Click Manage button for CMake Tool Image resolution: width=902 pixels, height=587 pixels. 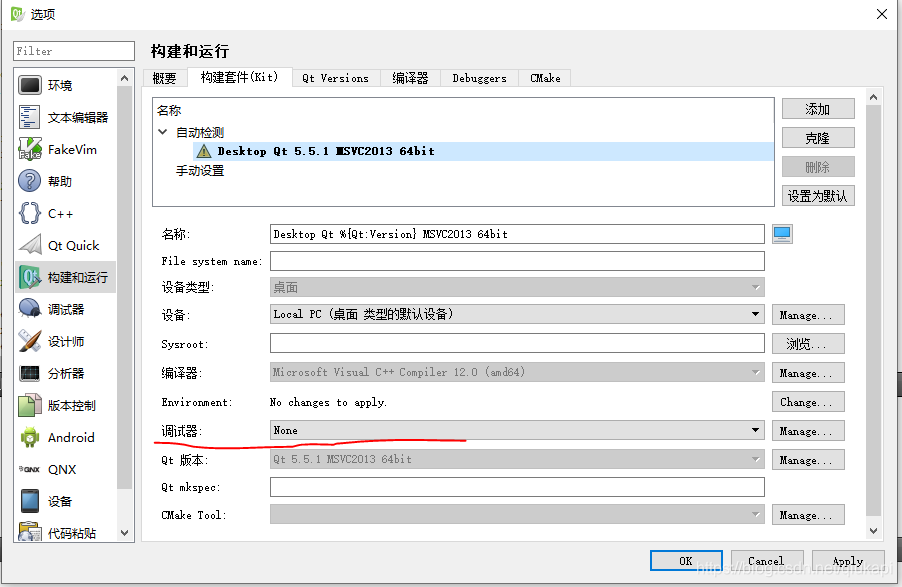click(x=808, y=515)
